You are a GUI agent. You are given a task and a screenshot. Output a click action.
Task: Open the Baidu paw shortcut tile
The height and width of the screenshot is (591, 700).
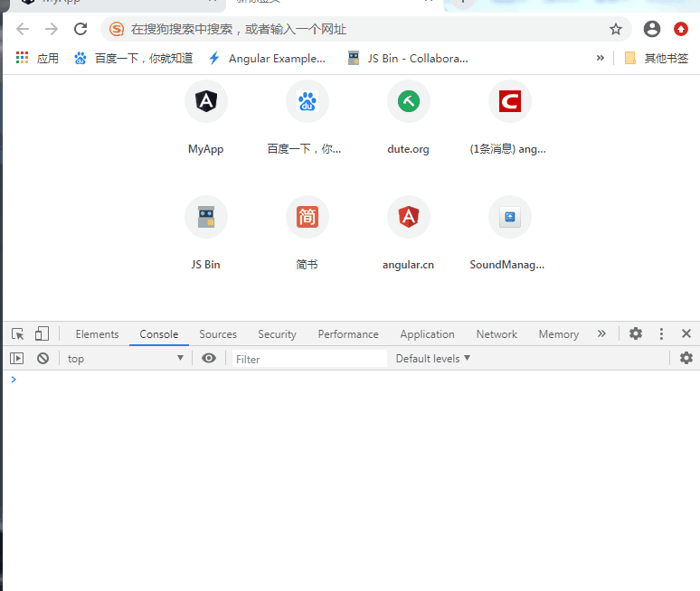point(307,101)
